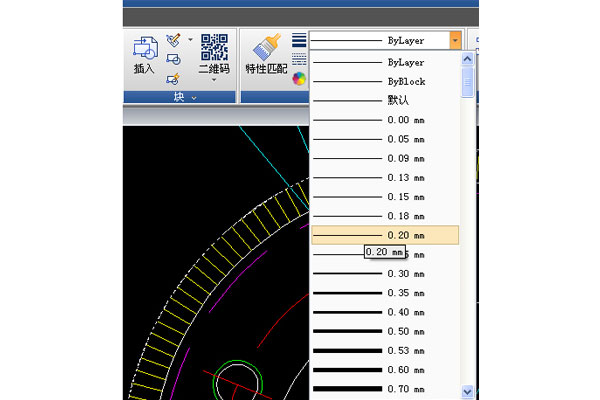Expand the 块 panel arrow
The height and width of the screenshot is (400, 600).
tap(194, 97)
